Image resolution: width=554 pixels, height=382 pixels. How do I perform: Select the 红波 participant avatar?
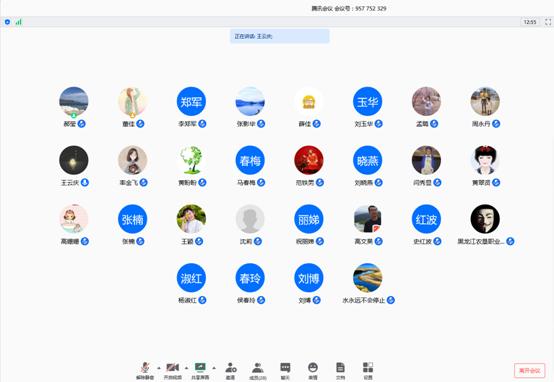[x=426, y=219]
